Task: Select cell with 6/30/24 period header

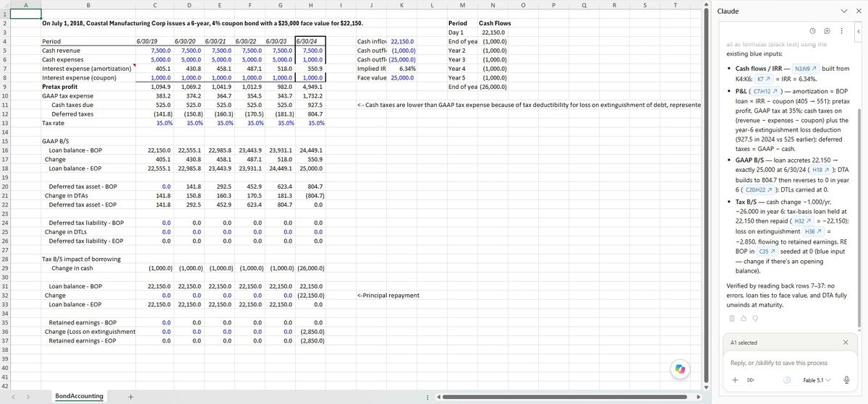Action: (x=310, y=42)
